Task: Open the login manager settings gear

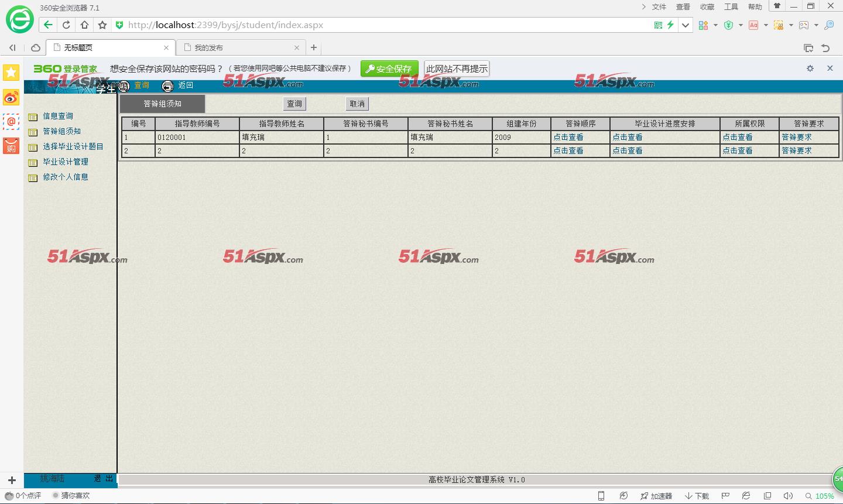Action: tap(810, 68)
